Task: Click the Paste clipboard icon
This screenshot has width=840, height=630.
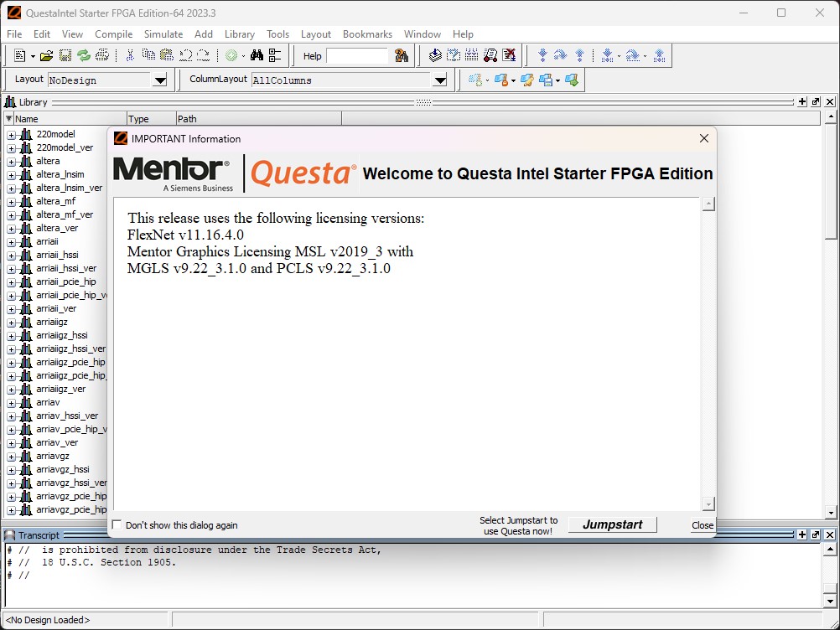Action: (x=167, y=55)
